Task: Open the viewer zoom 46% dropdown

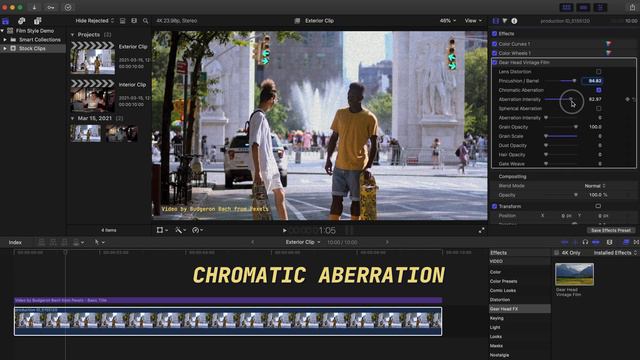Action: pos(448,20)
